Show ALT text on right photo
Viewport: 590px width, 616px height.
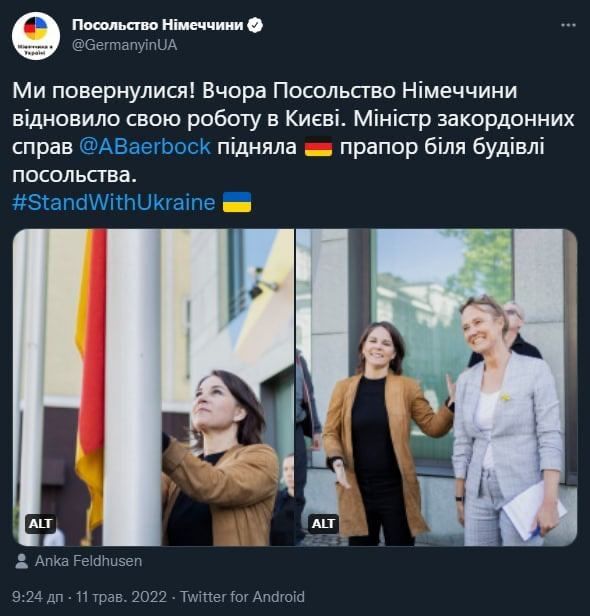click(323, 524)
